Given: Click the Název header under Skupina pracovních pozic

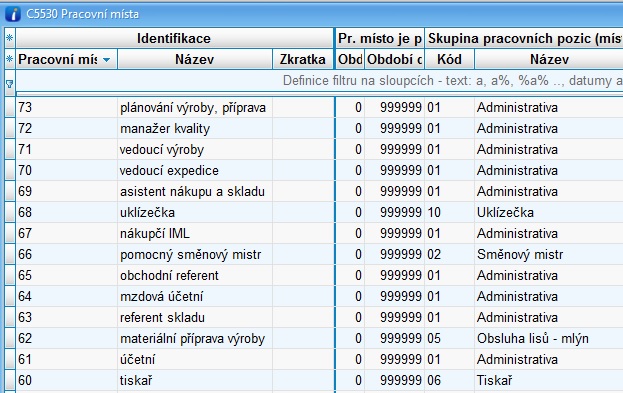Looking at the screenshot, I should [549, 59].
